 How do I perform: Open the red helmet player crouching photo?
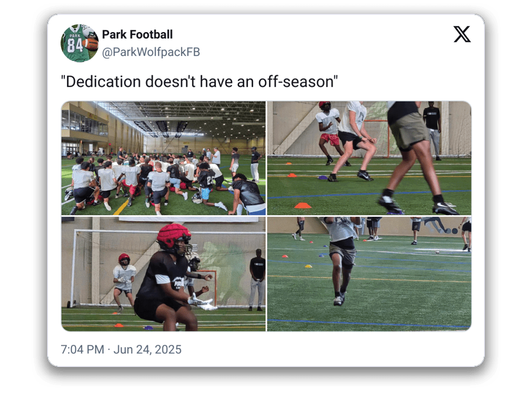click(164, 274)
